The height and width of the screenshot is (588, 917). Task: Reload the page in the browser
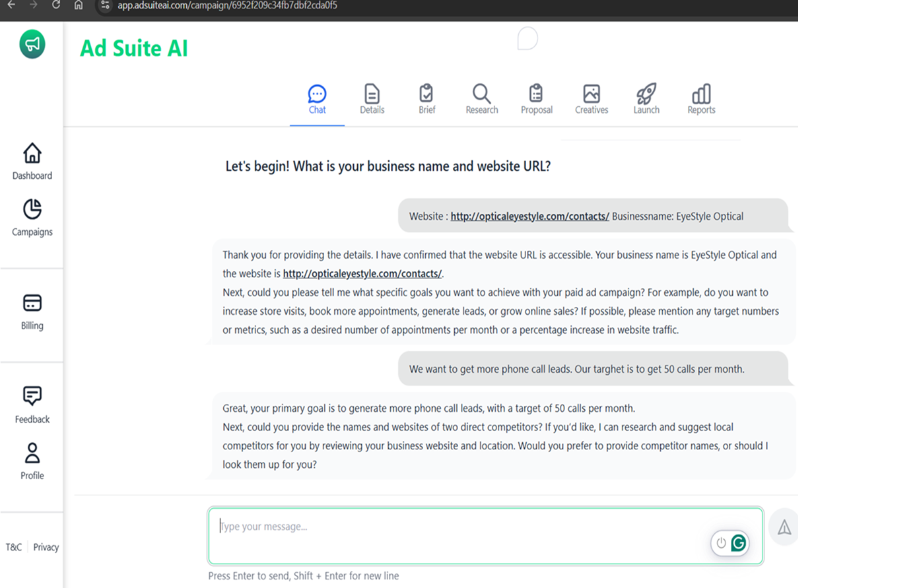(x=56, y=5)
